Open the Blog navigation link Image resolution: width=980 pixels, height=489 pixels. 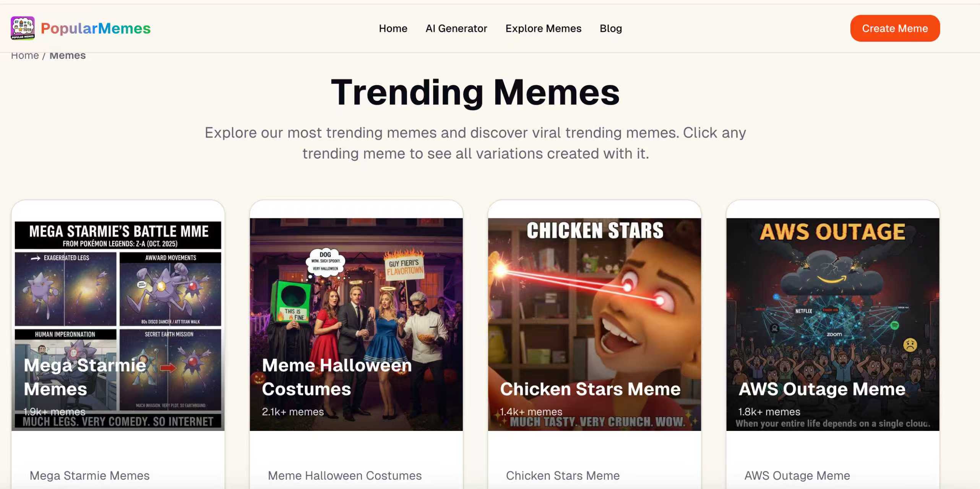[610, 28]
